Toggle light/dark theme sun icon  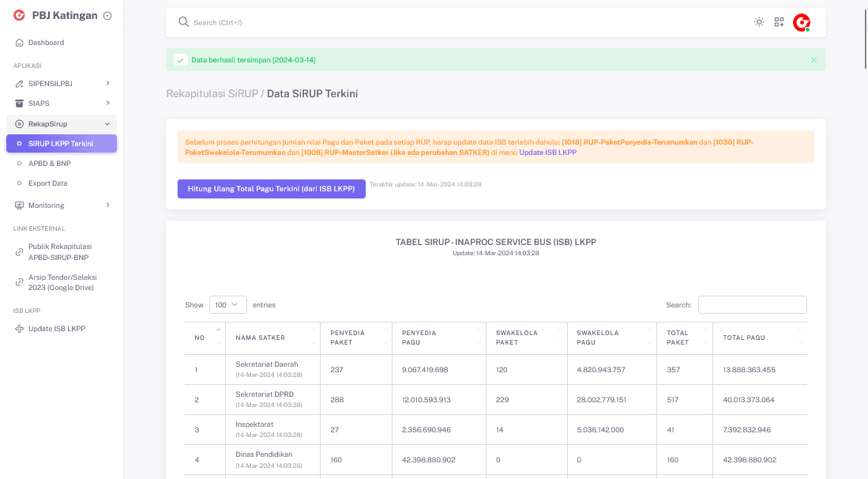click(x=759, y=22)
